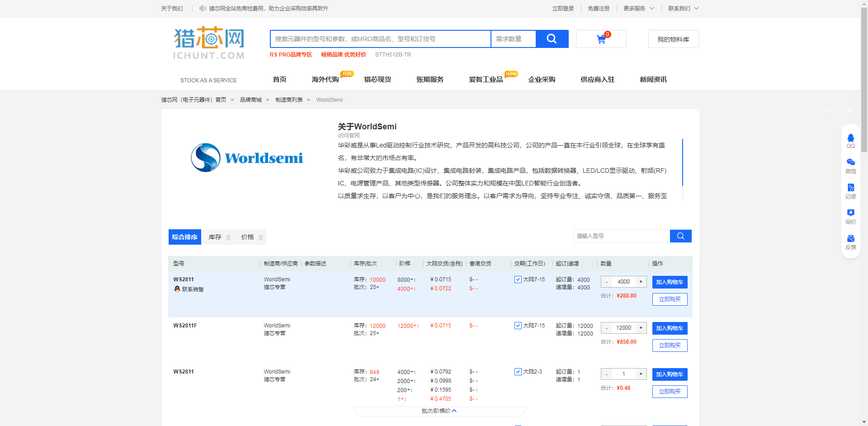Viewport: 868px width, 426px height.
Task: Open WeChat contact in side toolbar
Action: [x=850, y=166]
